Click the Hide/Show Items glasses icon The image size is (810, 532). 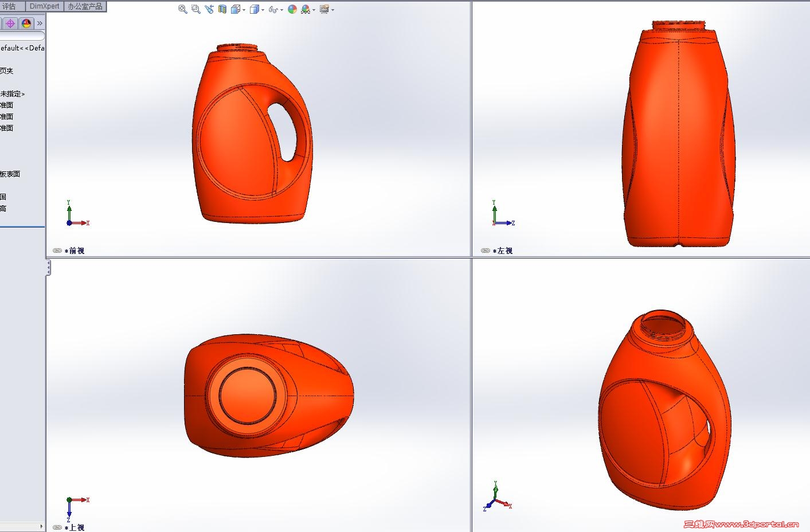tap(273, 9)
